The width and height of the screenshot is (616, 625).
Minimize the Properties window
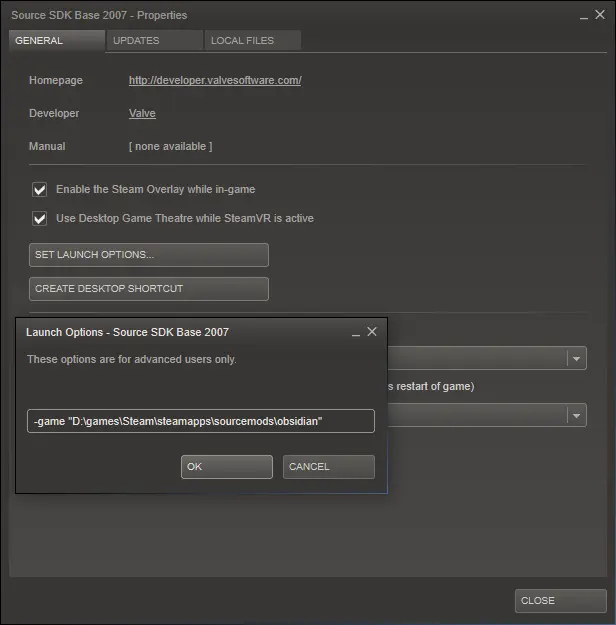point(584,17)
